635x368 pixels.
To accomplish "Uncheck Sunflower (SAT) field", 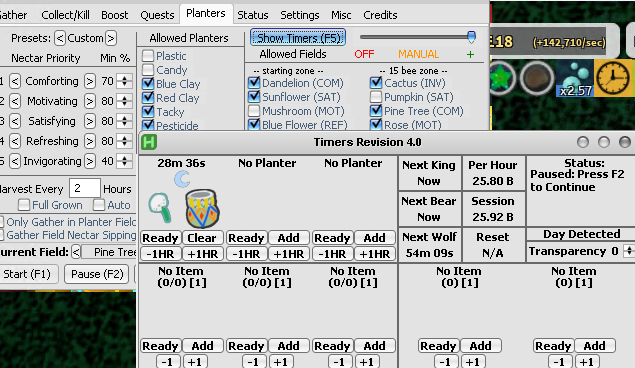I will [254, 97].
